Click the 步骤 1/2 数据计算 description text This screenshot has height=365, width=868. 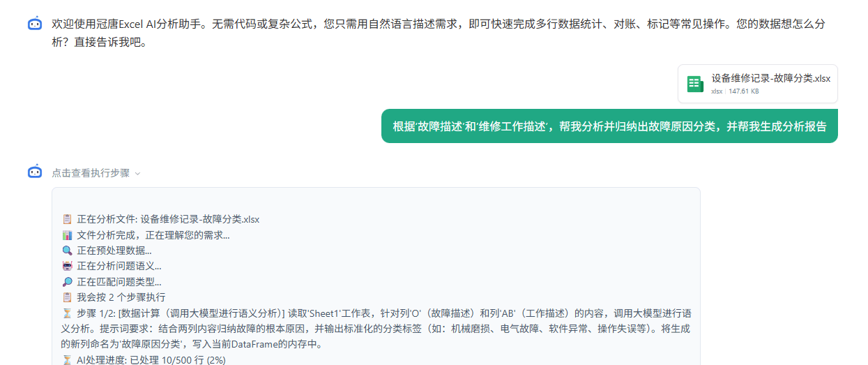click(376, 329)
